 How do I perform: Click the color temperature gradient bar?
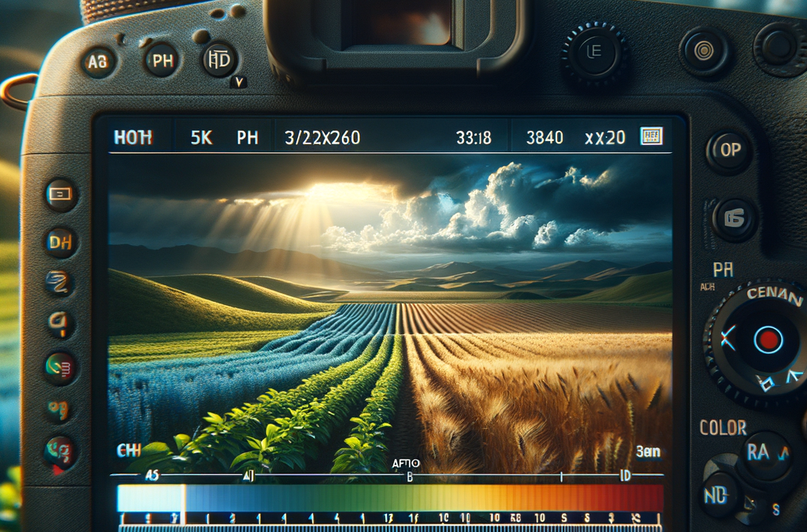pos(390,498)
